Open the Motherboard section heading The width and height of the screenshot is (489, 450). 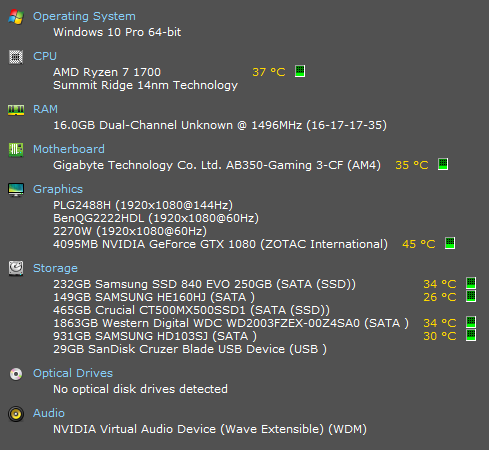[x=69, y=149]
